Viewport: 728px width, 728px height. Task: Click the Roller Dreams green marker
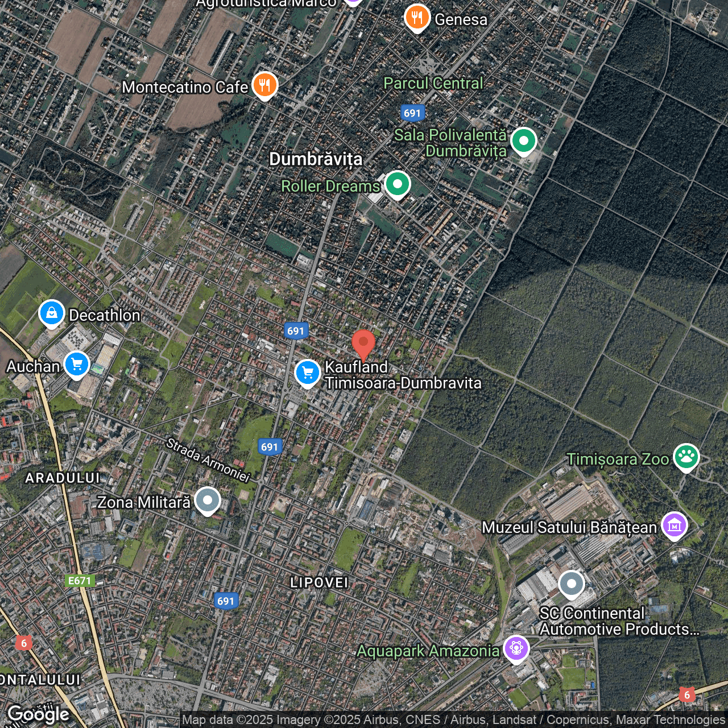pyautogui.click(x=397, y=184)
